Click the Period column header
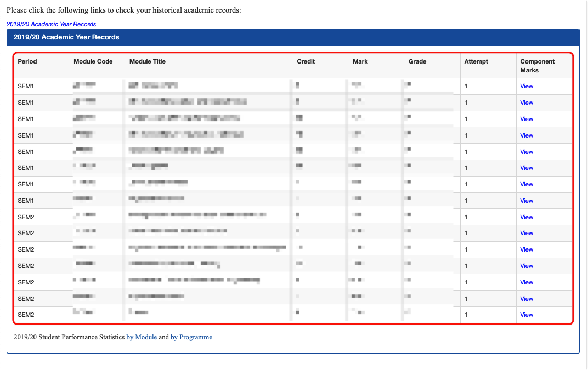Image resolution: width=588 pixels, height=370 pixels. pos(27,61)
